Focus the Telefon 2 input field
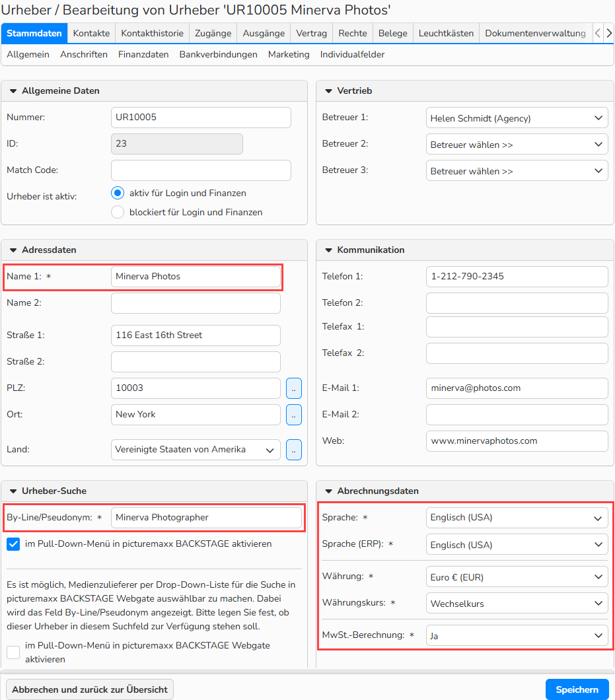 coord(517,302)
